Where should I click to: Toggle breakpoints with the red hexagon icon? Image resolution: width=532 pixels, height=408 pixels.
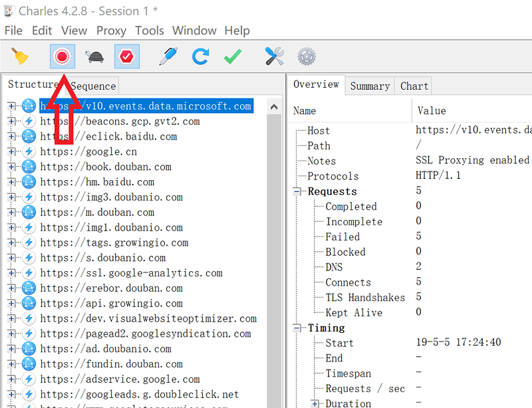point(127,56)
